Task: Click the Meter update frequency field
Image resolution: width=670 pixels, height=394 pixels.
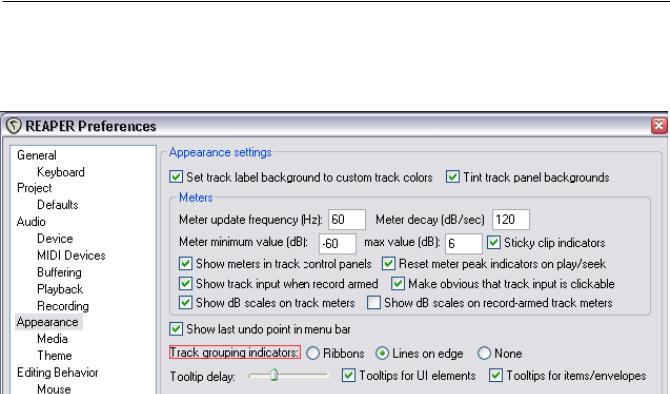Action: point(347,220)
